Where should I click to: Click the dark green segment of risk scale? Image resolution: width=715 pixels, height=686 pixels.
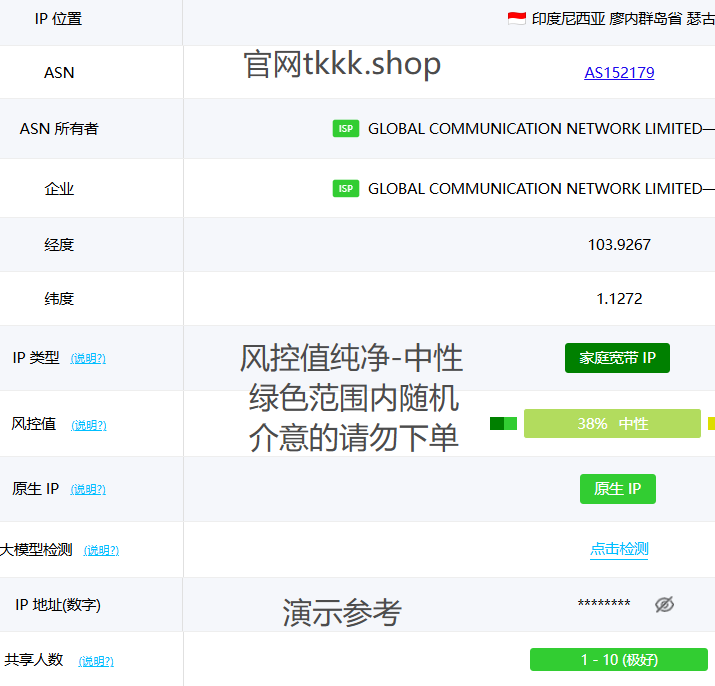[x=497, y=424]
